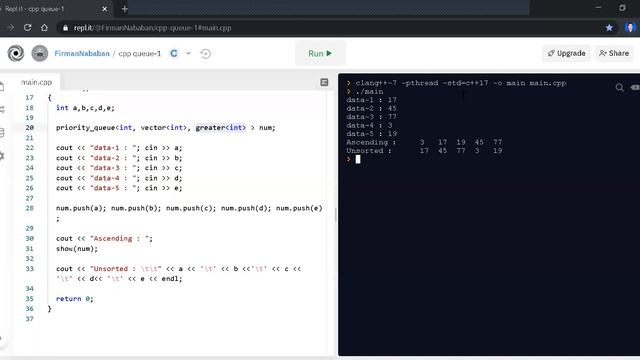Image resolution: width=640 pixels, height=360 pixels.
Task: Click the clang++ compile command in console
Action: pos(460,83)
